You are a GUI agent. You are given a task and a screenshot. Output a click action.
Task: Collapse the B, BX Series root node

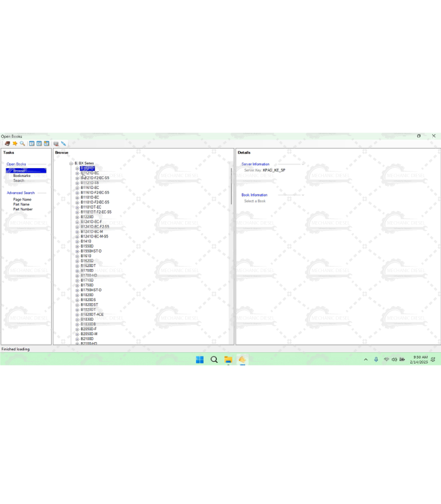pyautogui.click(x=71, y=163)
